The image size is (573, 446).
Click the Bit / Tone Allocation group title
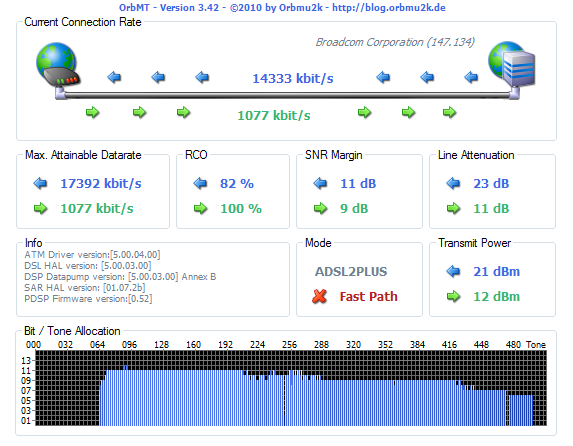tap(72, 331)
